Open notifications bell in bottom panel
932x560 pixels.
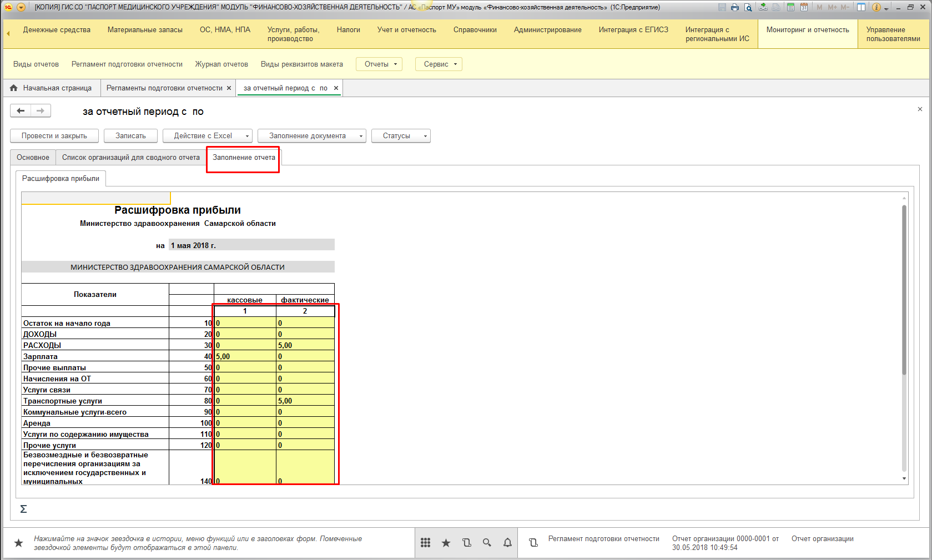pos(507,543)
